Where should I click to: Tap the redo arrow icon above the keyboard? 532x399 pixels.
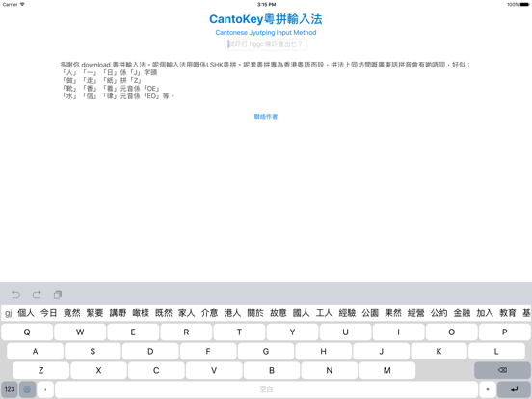37,295
